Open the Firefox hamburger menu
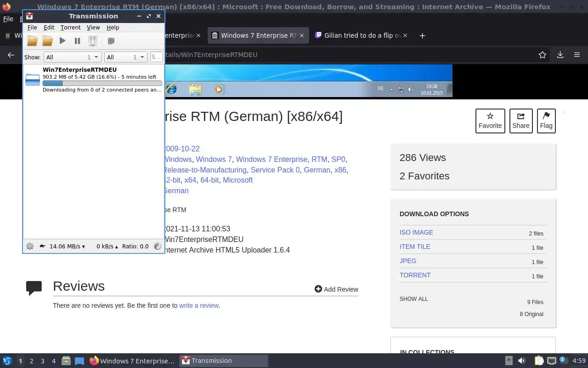This screenshot has width=588, height=368. [x=577, y=55]
